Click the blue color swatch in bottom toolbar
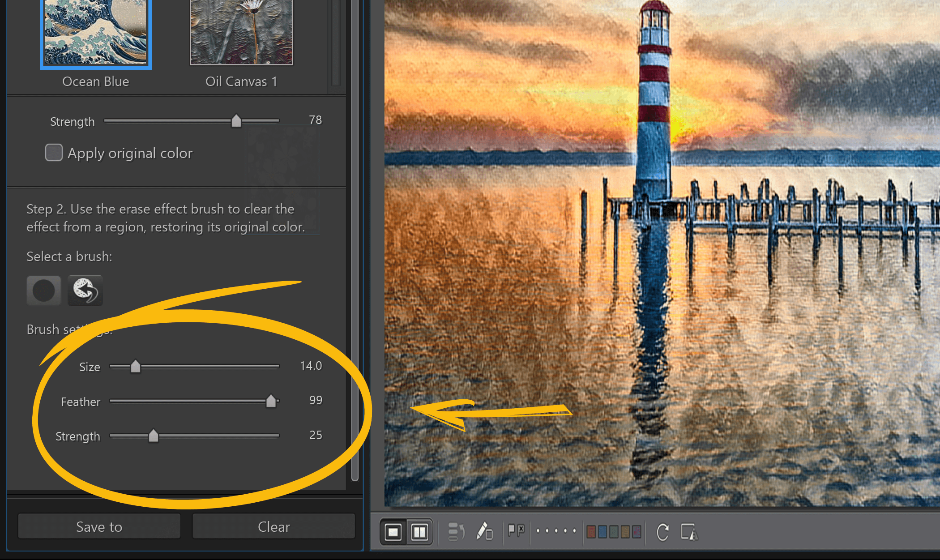The height and width of the screenshot is (560, 940). coord(602,531)
